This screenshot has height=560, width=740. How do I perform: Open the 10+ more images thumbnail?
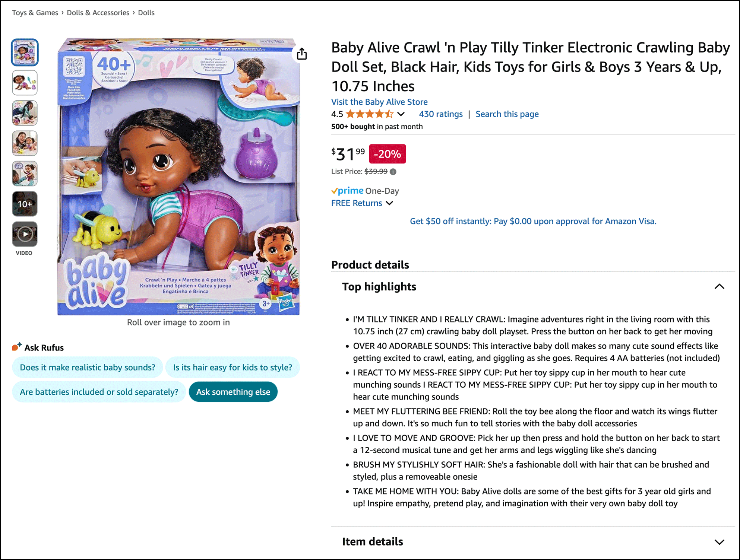coord(25,204)
